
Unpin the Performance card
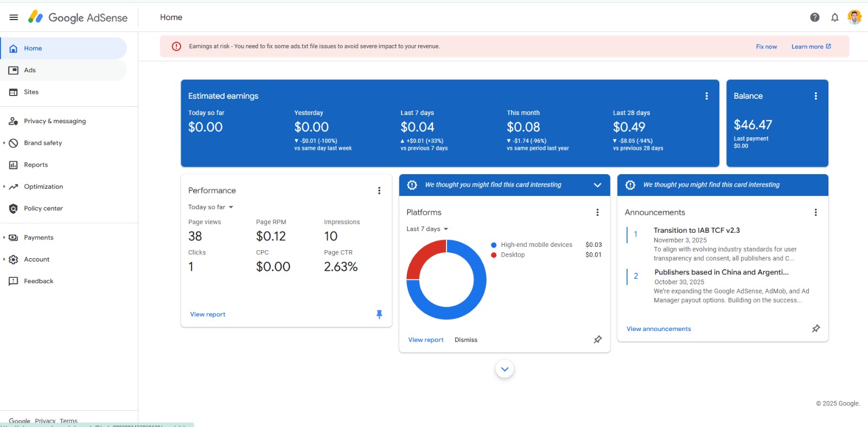click(379, 314)
